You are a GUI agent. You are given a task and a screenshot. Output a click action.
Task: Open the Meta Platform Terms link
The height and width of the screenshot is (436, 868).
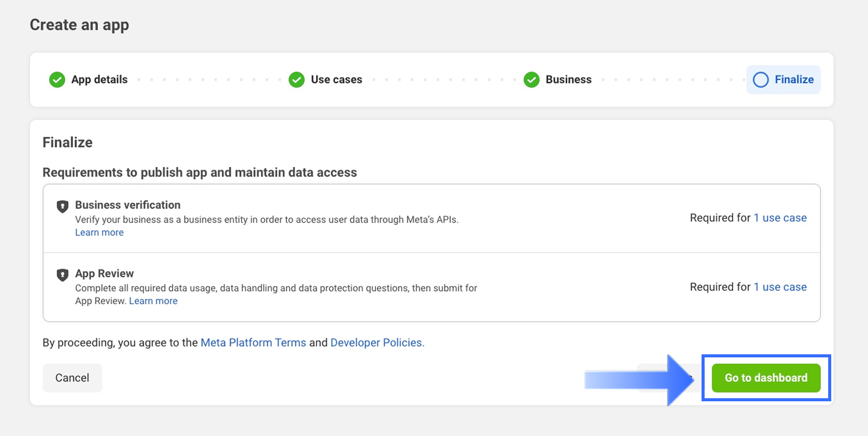tap(253, 343)
